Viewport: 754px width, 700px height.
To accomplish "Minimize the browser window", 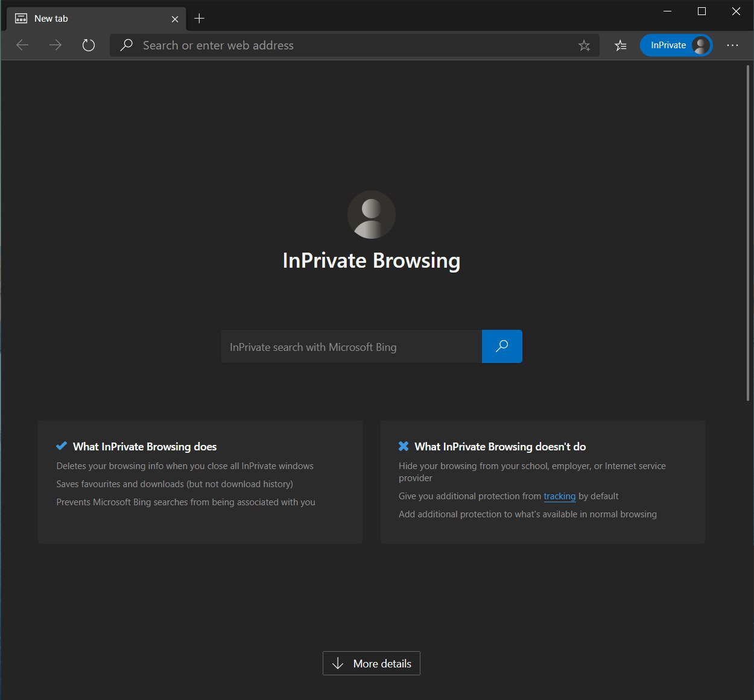I will [x=668, y=11].
